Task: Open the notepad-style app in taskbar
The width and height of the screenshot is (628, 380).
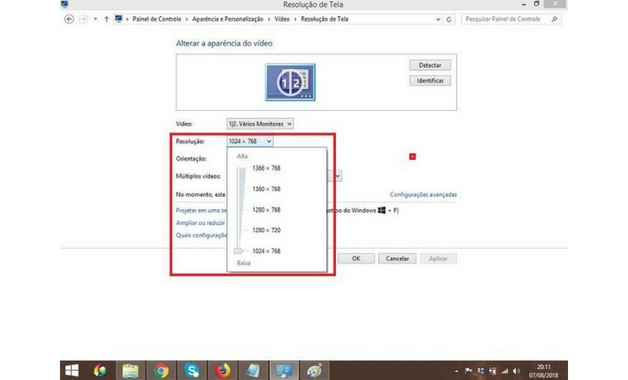Action: (253, 370)
